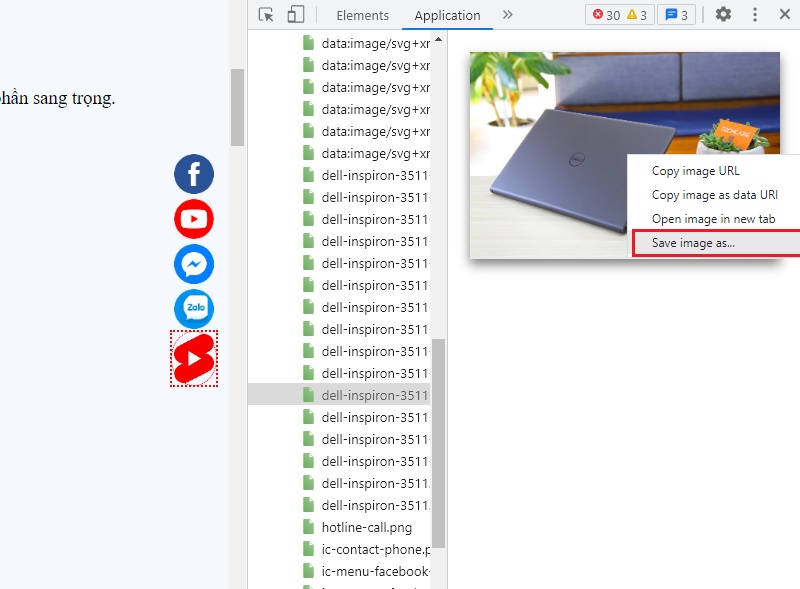Select hotline-call.png in the resource list
Image resolution: width=800 pixels, height=589 pixels.
point(366,527)
